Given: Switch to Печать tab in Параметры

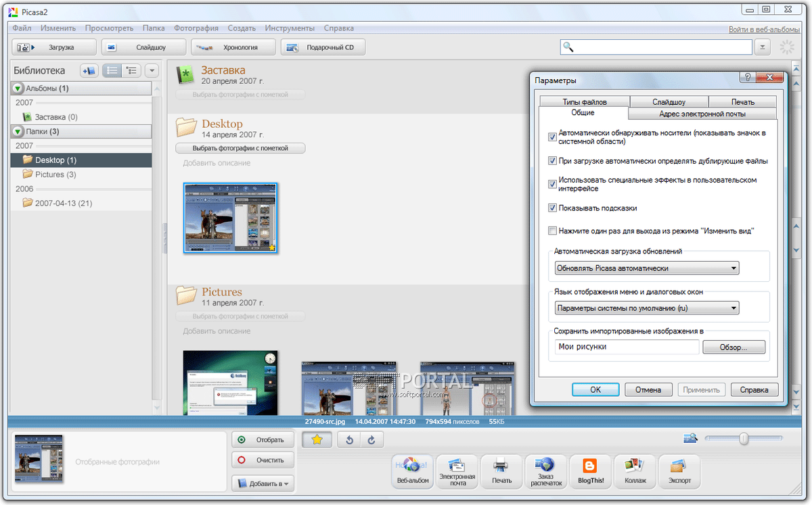Looking at the screenshot, I should pyautogui.click(x=742, y=102).
